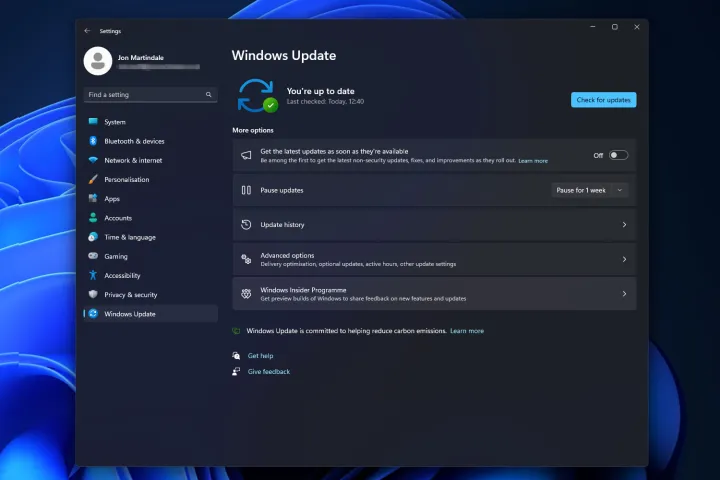Click the Privacy shield icon
The width and height of the screenshot is (720, 480).
[x=93, y=294]
